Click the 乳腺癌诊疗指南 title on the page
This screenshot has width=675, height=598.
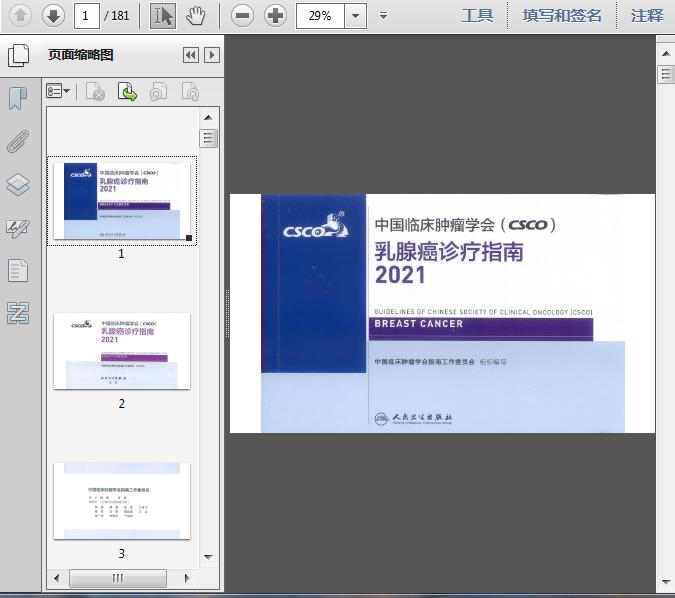pyautogui.click(x=449, y=252)
